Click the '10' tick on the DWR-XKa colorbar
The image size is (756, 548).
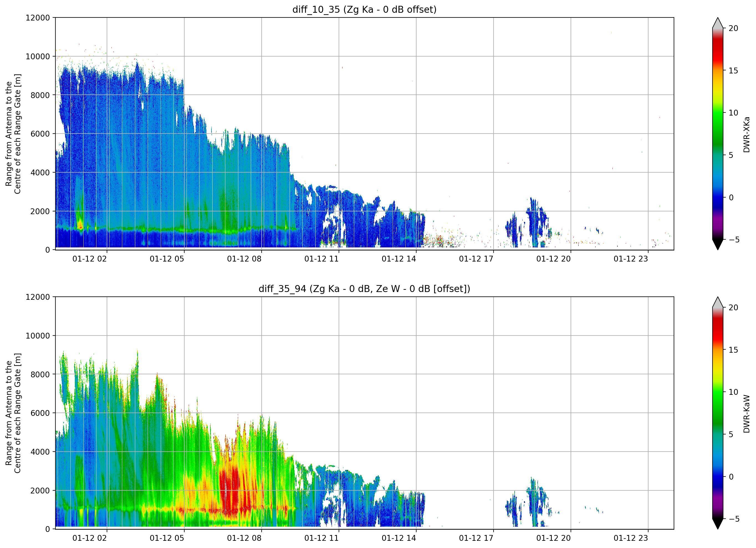pos(733,113)
